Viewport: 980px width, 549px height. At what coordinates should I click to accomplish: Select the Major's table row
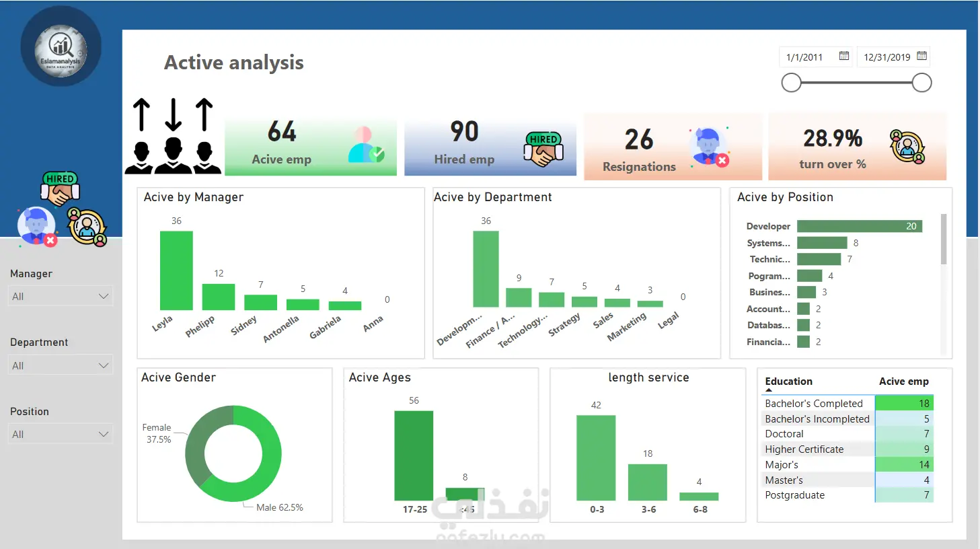click(x=848, y=464)
